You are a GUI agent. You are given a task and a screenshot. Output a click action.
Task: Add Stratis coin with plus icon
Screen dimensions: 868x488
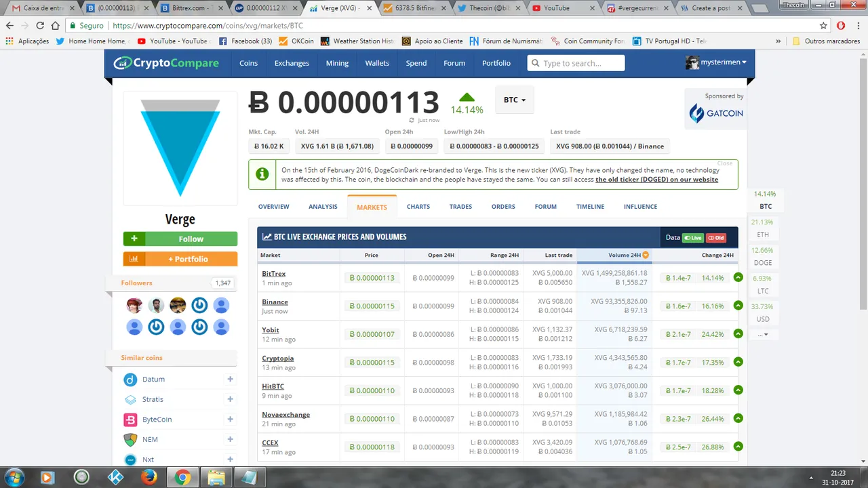[231, 399]
